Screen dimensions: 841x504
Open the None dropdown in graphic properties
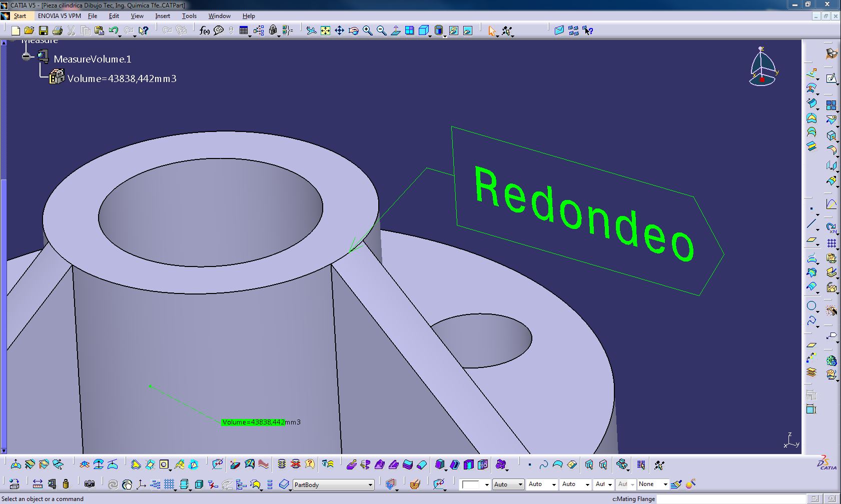665,484
